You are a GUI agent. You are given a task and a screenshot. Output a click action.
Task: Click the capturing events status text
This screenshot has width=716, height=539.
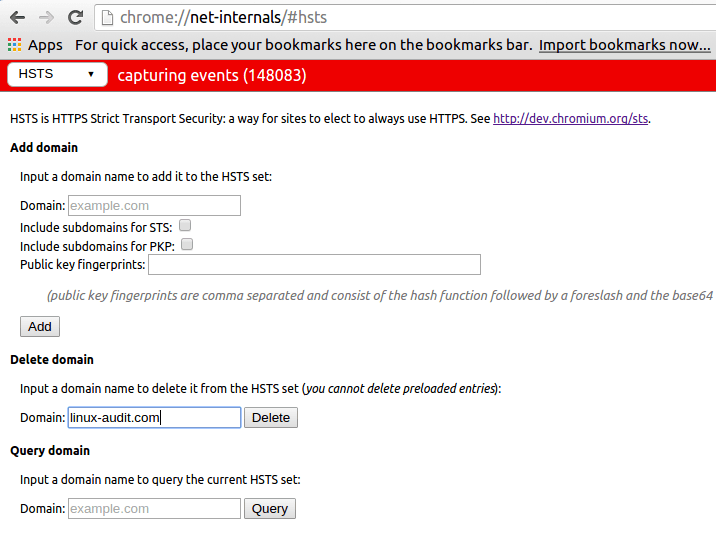(x=212, y=75)
